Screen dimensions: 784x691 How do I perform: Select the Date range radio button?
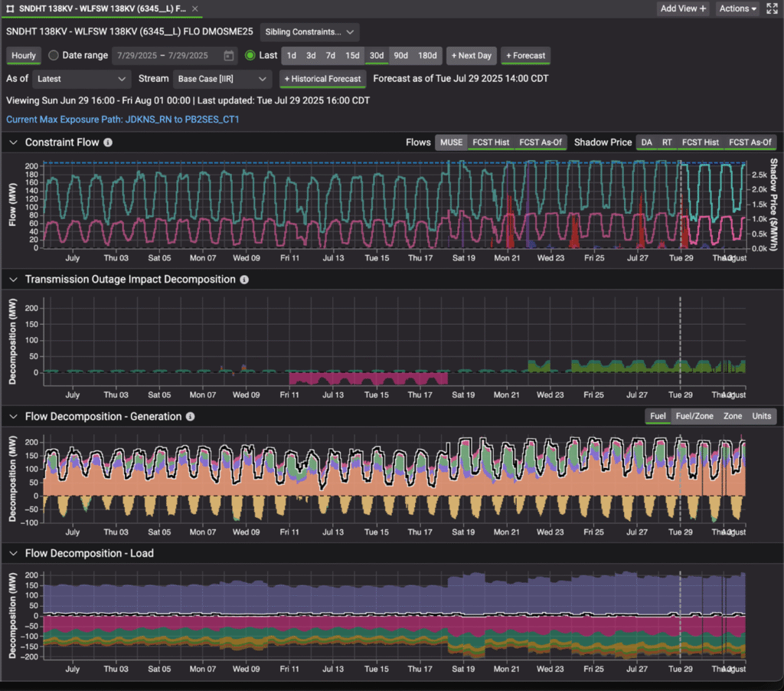pos(54,56)
